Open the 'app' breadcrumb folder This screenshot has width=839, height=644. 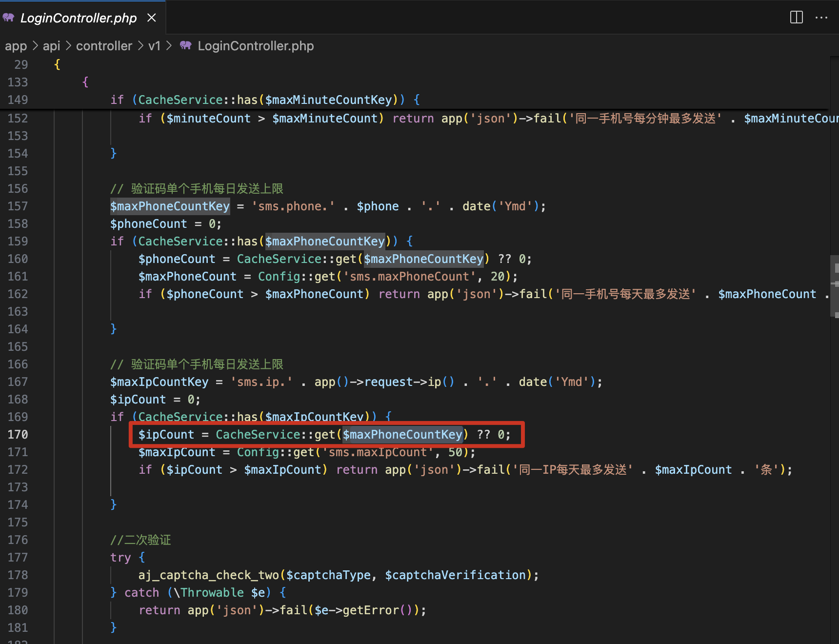click(16, 46)
